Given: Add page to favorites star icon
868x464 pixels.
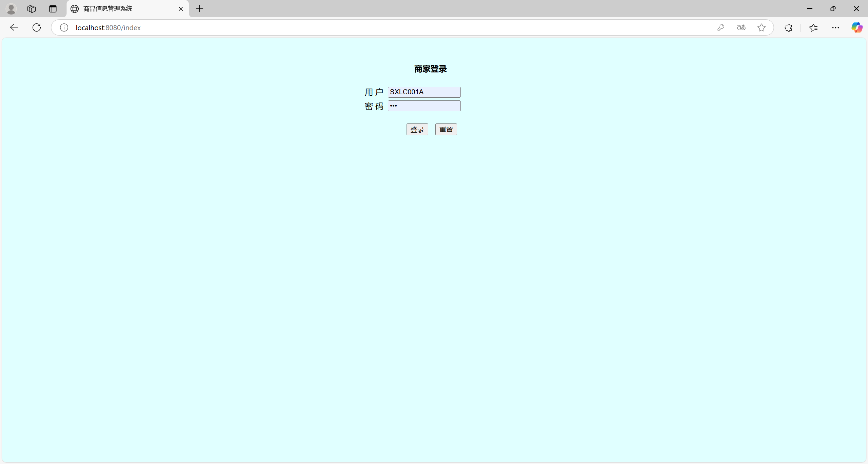Looking at the screenshot, I should click(x=762, y=27).
